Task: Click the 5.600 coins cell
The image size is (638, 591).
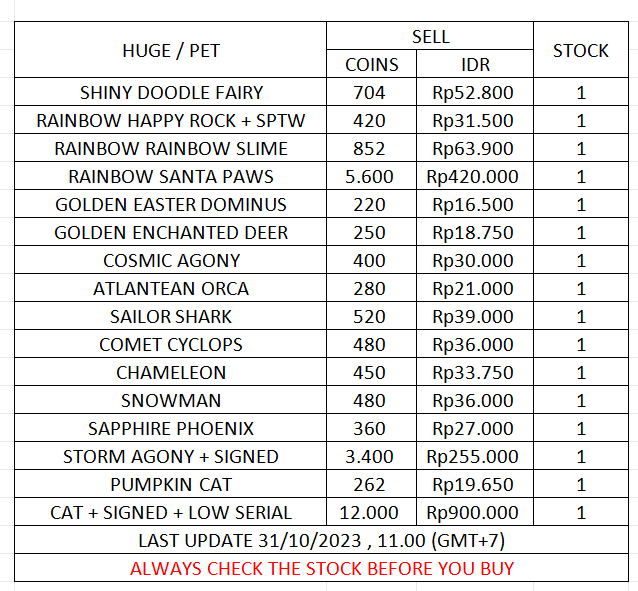Action: pyautogui.click(x=372, y=177)
